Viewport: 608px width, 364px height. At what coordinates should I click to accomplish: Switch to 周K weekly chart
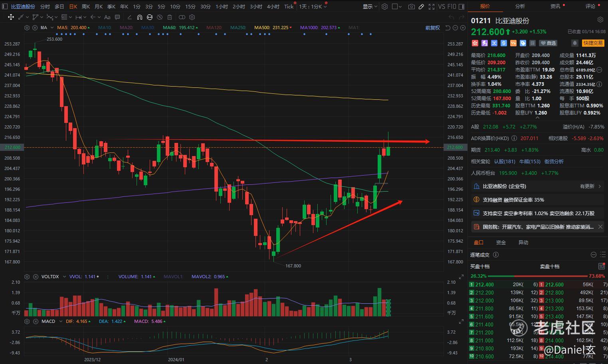(x=85, y=6)
